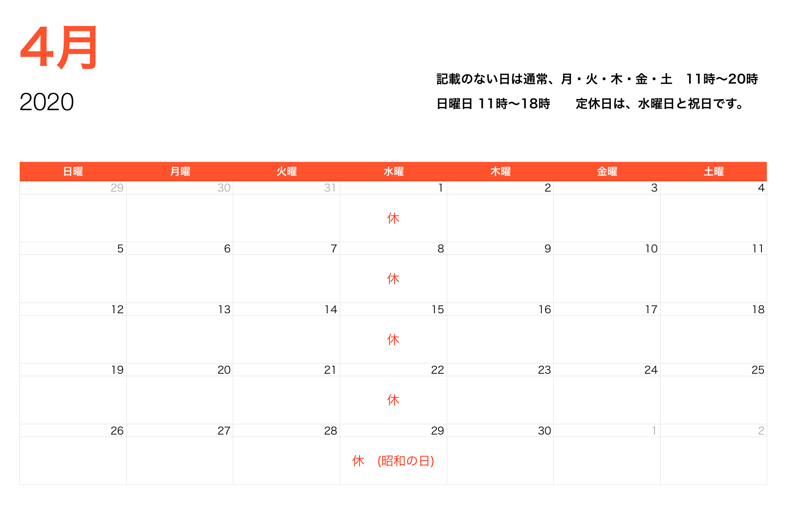
Task: Click the 月曜 column header
Action: pos(180,171)
